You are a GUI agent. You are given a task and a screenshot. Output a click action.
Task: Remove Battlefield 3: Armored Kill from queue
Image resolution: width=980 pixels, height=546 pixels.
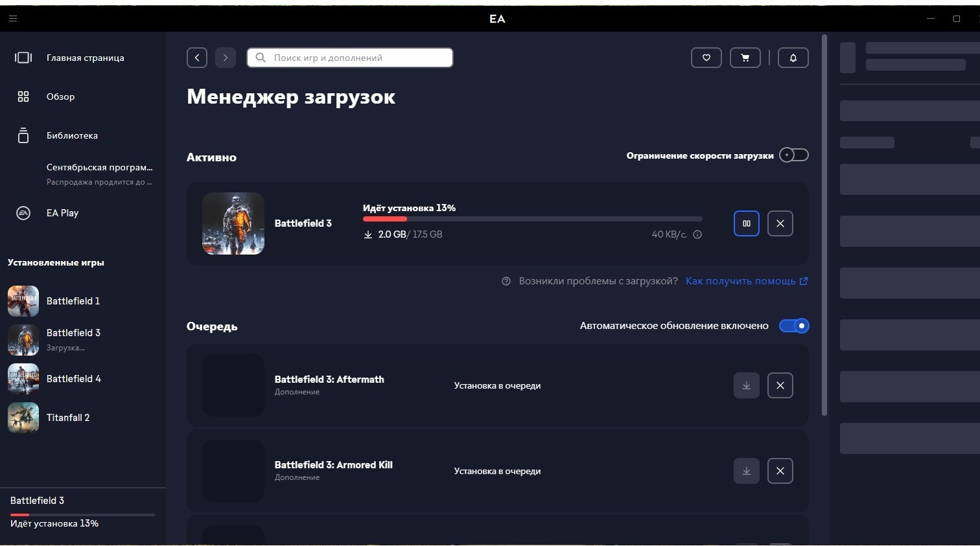[780, 471]
